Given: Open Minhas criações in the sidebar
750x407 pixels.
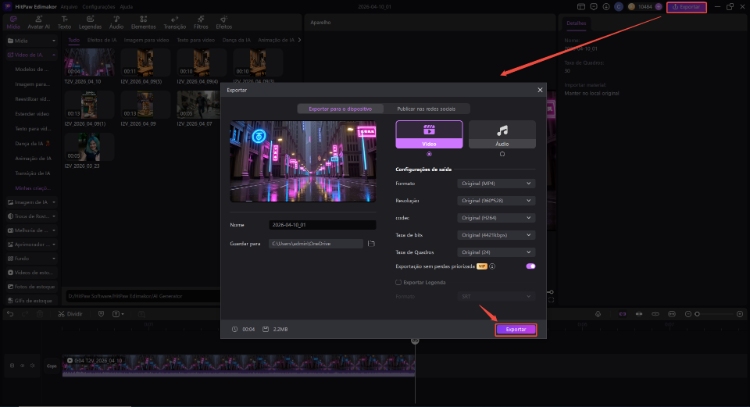Looking at the screenshot, I should 33,188.
